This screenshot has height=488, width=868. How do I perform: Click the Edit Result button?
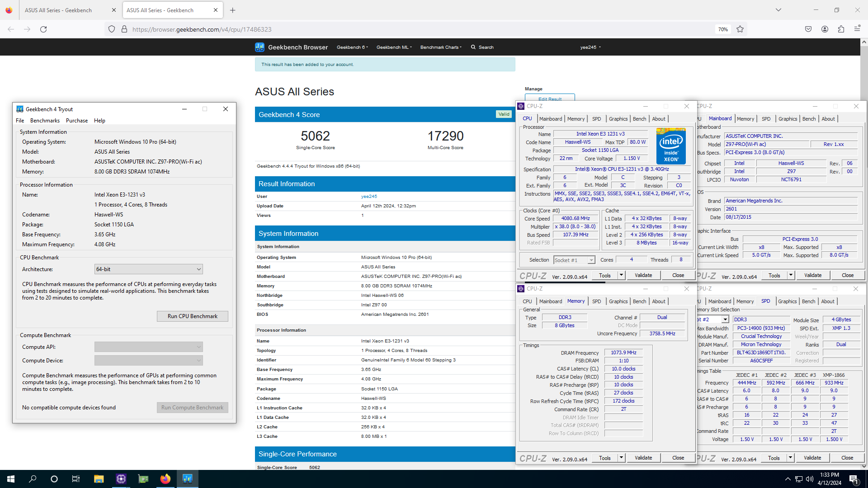[x=550, y=98]
